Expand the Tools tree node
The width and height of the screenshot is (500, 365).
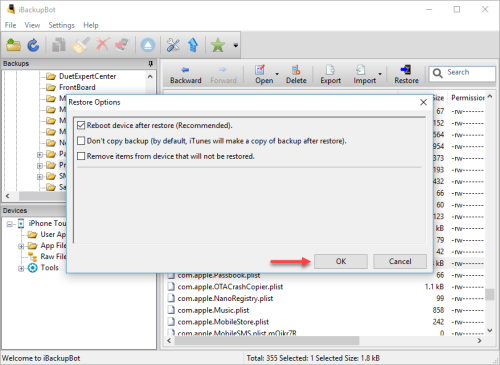coord(21,268)
